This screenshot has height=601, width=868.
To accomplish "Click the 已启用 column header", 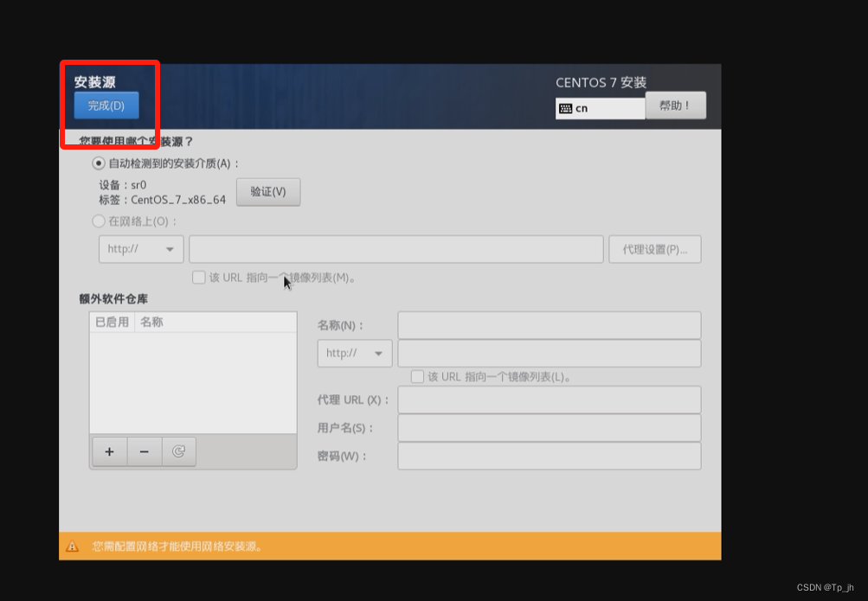I will click(113, 322).
